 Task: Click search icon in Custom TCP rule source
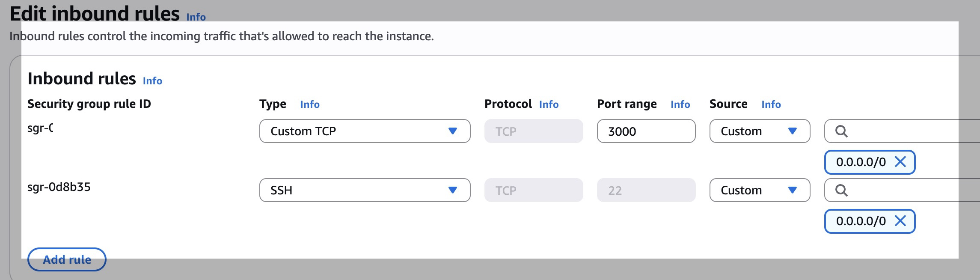click(x=841, y=131)
